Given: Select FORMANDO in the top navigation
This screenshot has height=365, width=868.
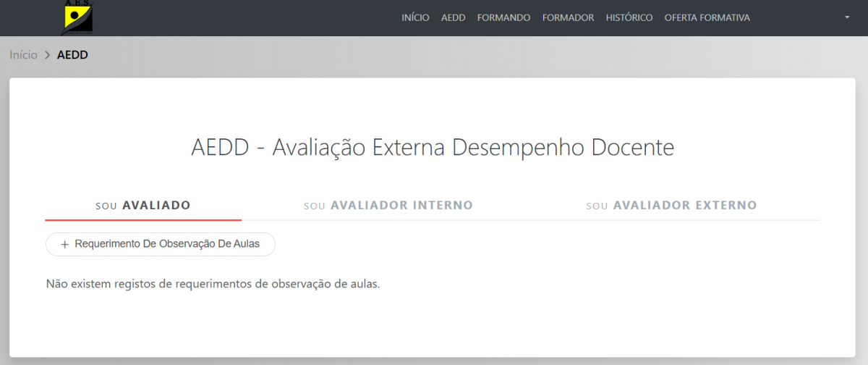Looking at the screenshot, I should click(x=503, y=17).
